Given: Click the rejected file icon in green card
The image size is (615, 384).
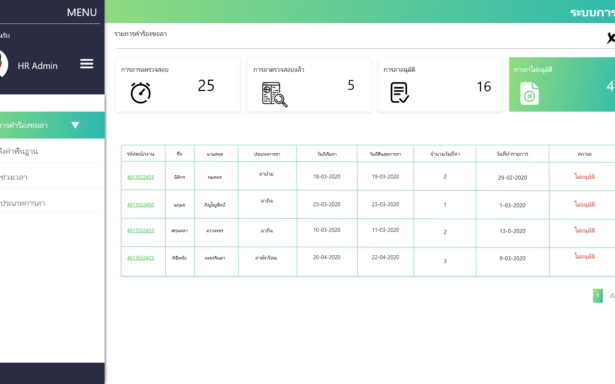Looking at the screenshot, I should [x=529, y=93].
